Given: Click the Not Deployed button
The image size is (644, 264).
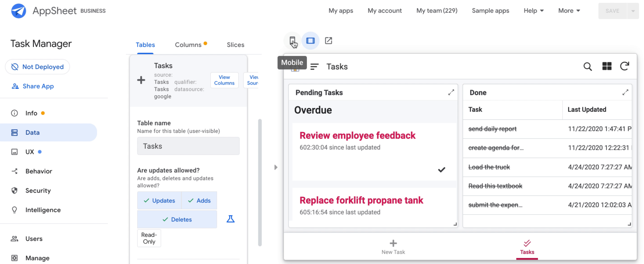Looking at the screenshot, I should point(38,67).
